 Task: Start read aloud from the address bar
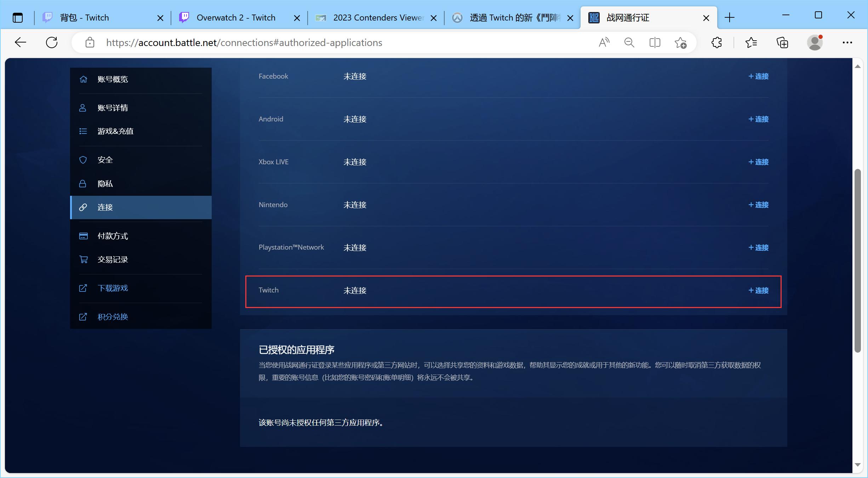(603, 42)
